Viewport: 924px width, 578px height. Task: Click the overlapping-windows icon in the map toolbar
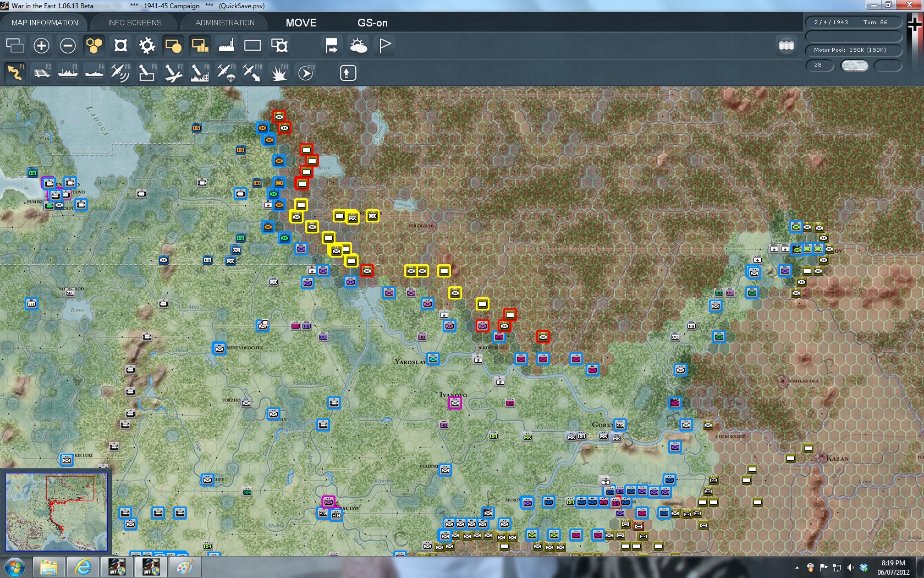(15, 45)
